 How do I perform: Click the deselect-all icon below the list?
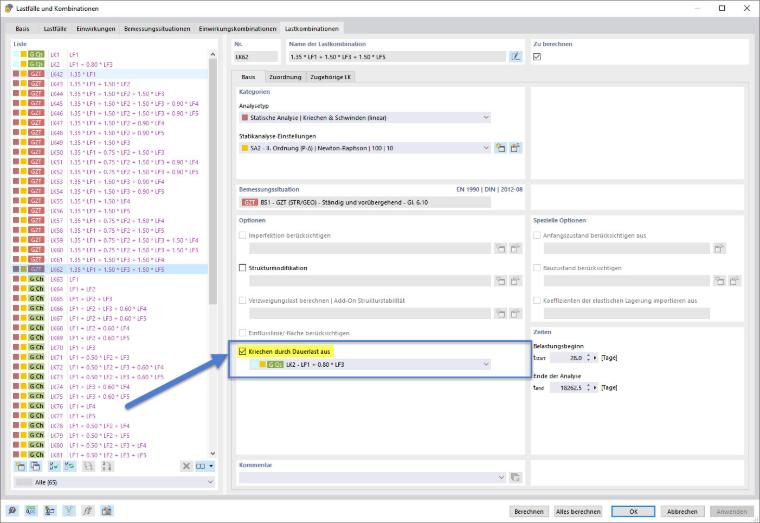point(70,466)
